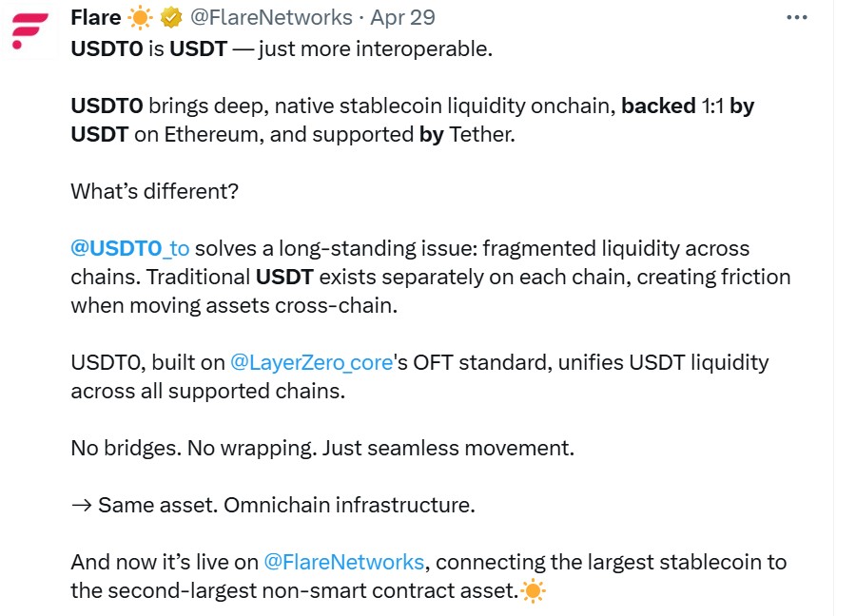Screen dimensions: 856x616
Task: Click the first line "just more interoperable" text
Action: pyautogui.click(x=375, y=48)
